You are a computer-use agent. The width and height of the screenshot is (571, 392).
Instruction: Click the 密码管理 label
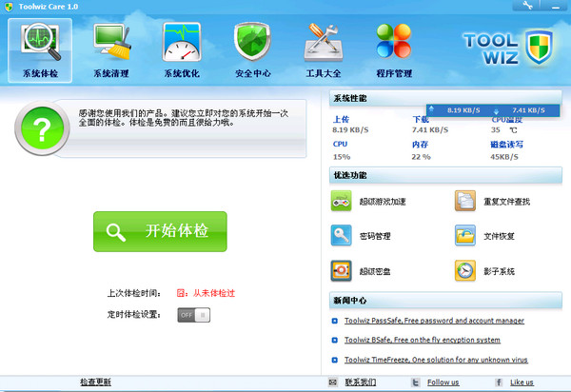click(375, 236)
